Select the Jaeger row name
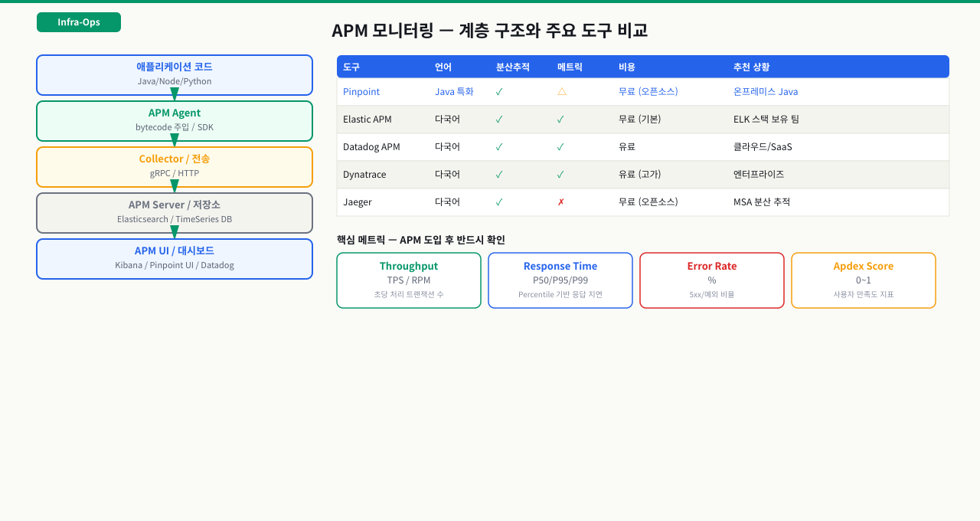The image size is (980, 521). click(x=358, y=202)
